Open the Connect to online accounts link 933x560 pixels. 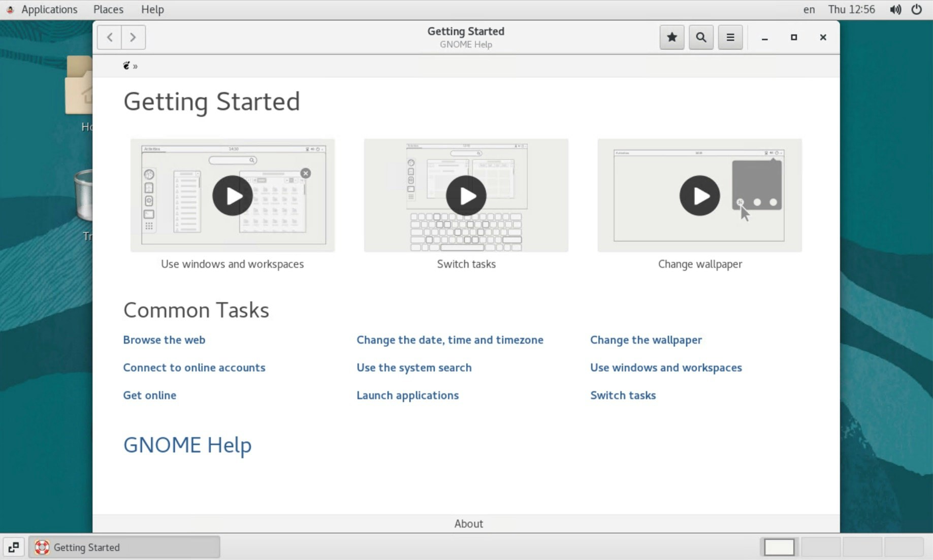(194, 368)
